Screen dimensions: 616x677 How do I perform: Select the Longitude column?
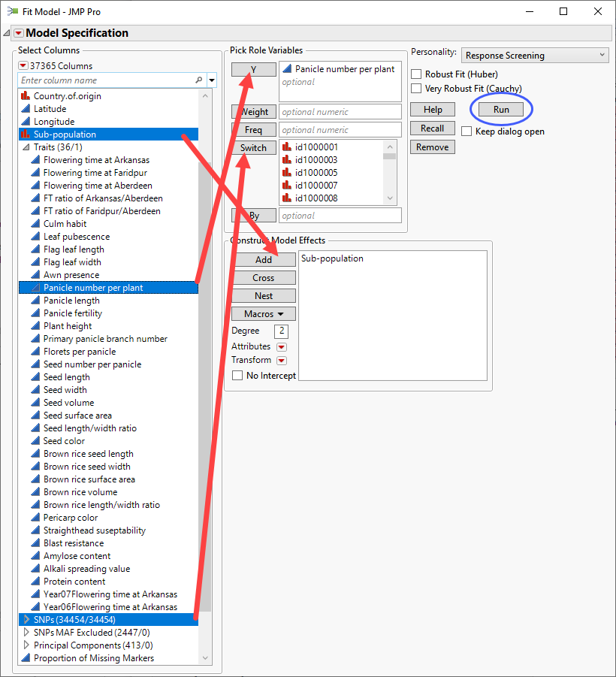(108, 121)
